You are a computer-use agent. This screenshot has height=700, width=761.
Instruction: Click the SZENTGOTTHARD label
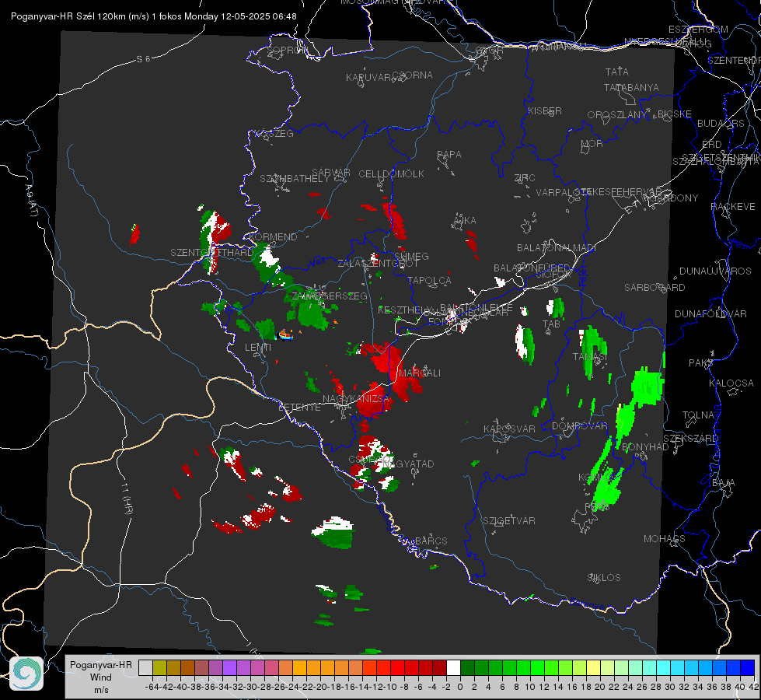point(212,253)
